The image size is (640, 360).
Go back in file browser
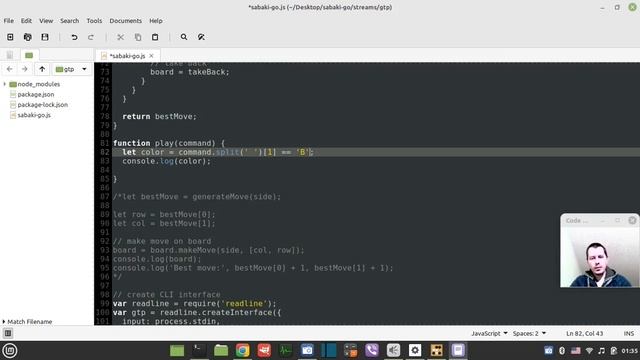coord(10,69)
